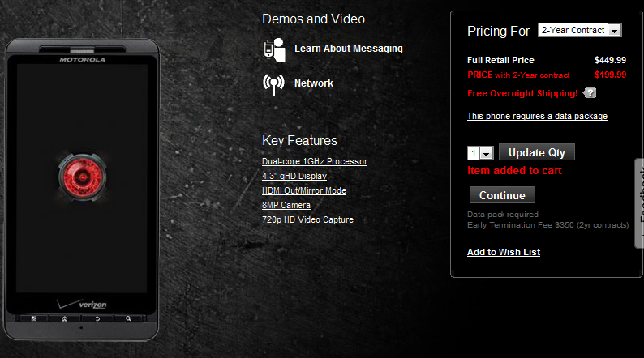Click the phone's back key icon
The image size is (644, 358).
(97, 318)
